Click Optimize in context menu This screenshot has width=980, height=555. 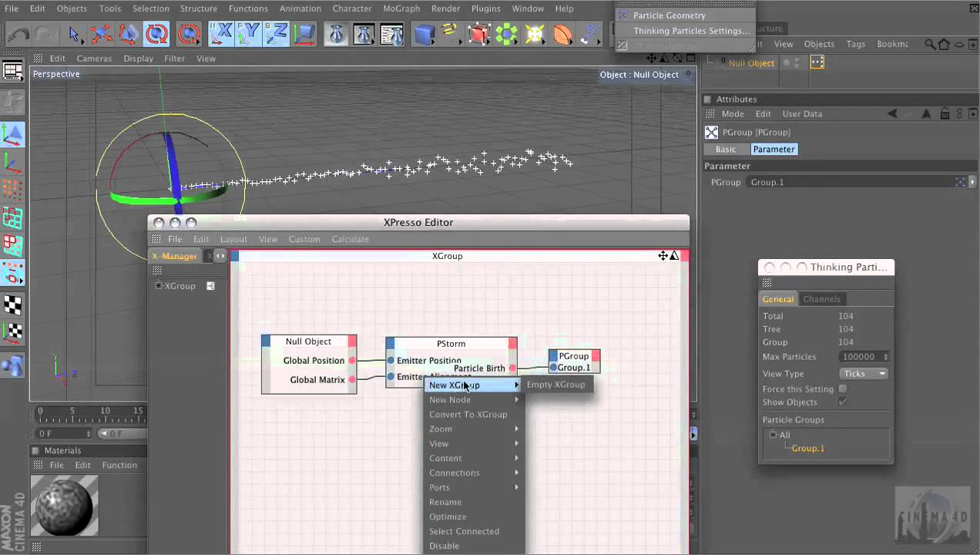(x=475, y=517)
